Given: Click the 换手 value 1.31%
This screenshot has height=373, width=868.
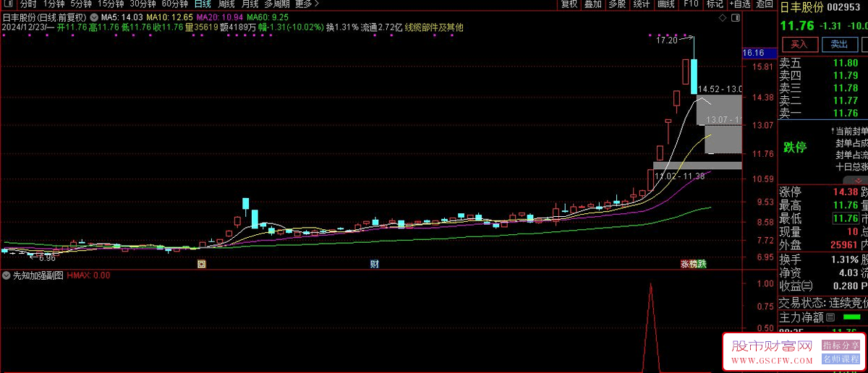Looking at the screenshot, I should point(845,260).
